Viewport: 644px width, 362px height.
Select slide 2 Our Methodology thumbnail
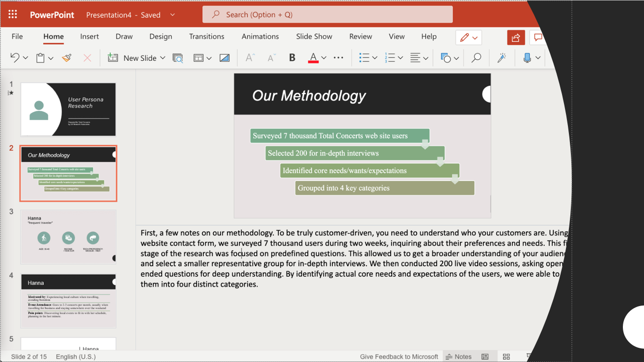(68, 173)
